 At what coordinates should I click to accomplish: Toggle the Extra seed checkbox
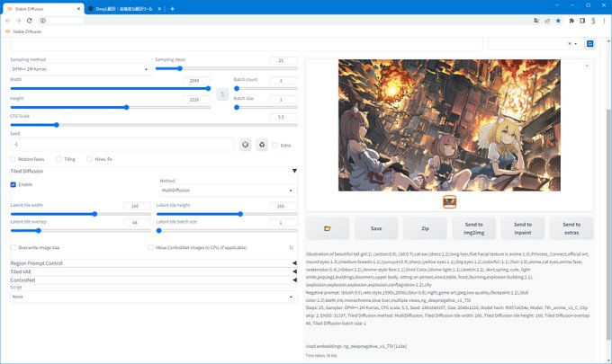(x=275, y=146)
